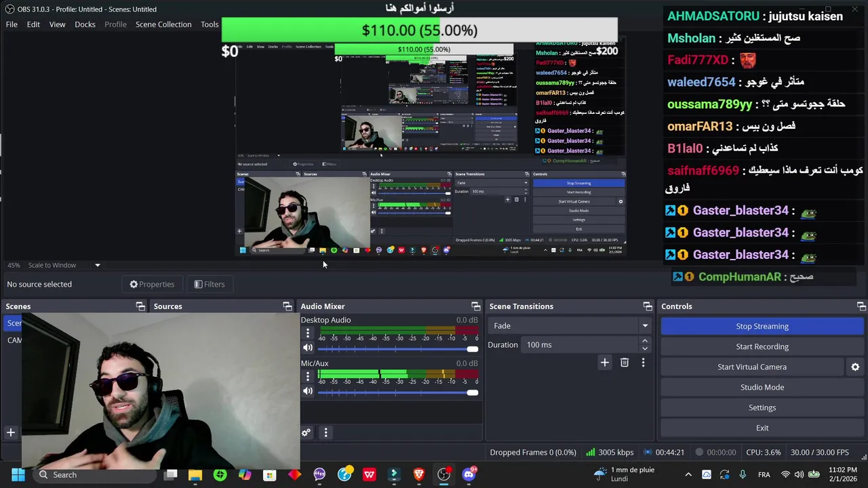
Task: Open virtual camera settings gear icon
Action: coord(855,367)
